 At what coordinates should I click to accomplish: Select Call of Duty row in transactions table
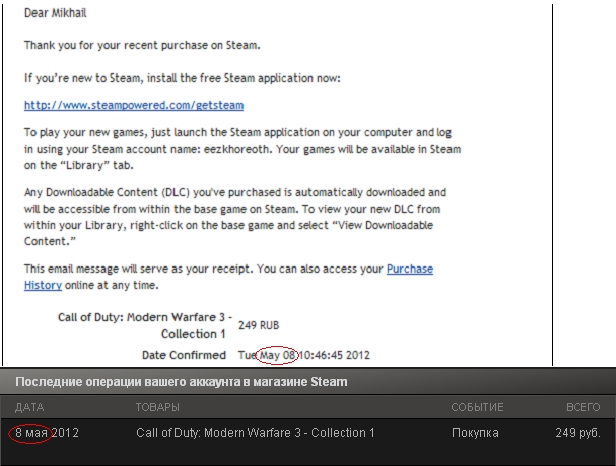tap(255, 433)
